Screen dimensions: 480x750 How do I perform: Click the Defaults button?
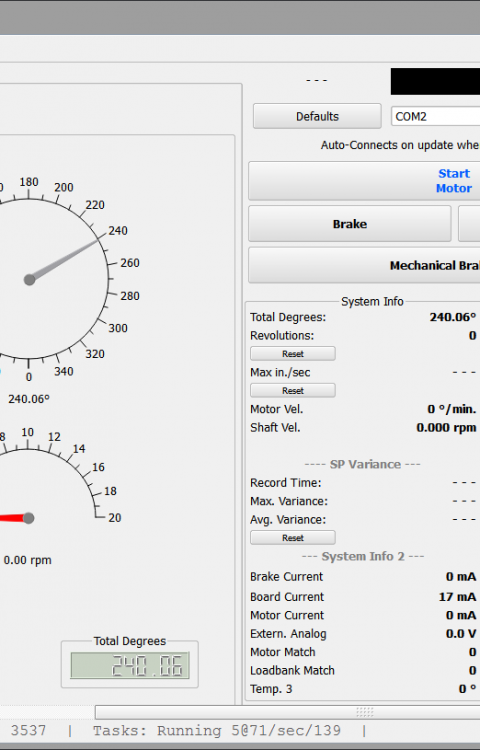point(317,116)
